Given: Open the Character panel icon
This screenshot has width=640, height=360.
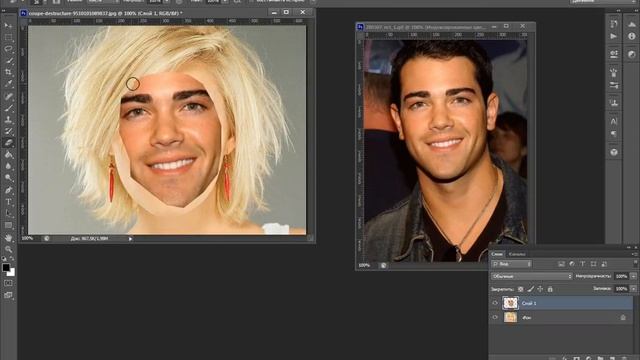Looking at the screenshot, I should 613,121.
